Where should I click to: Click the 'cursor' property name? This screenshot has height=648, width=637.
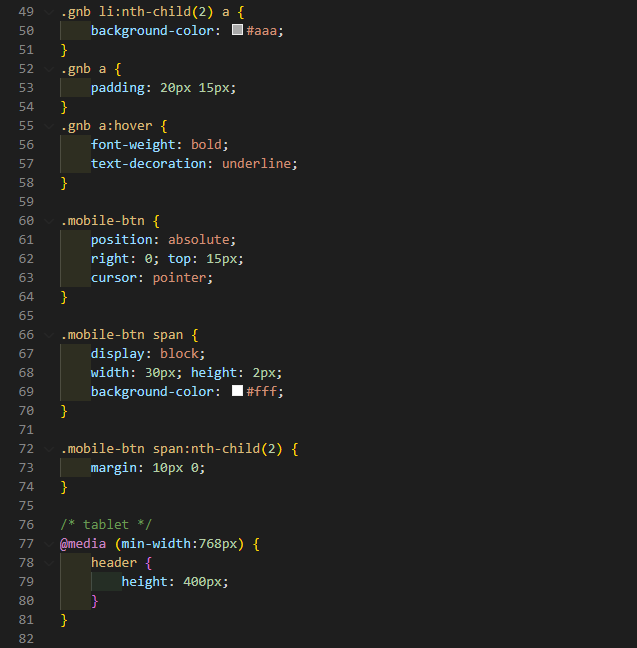(x=114, y=278)
